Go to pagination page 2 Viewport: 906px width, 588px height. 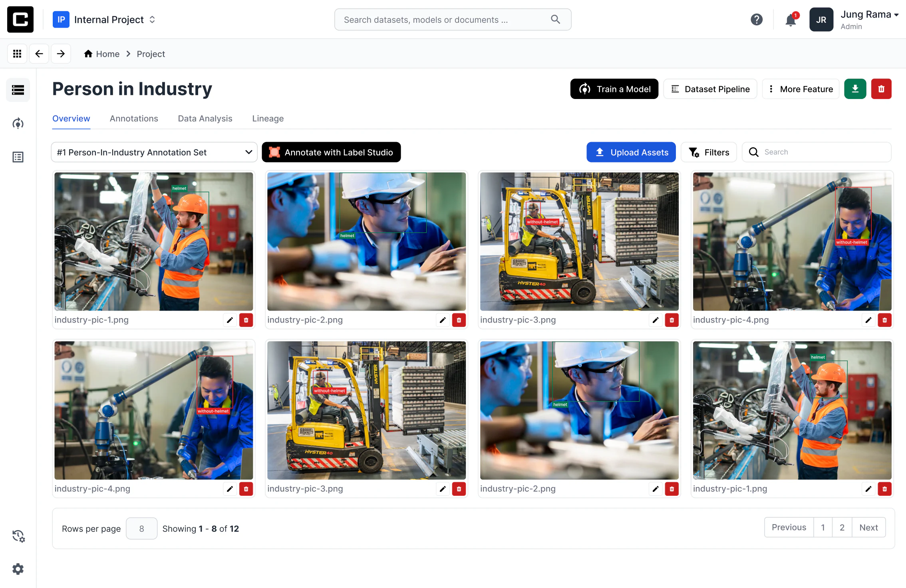(x=842, y=527)
